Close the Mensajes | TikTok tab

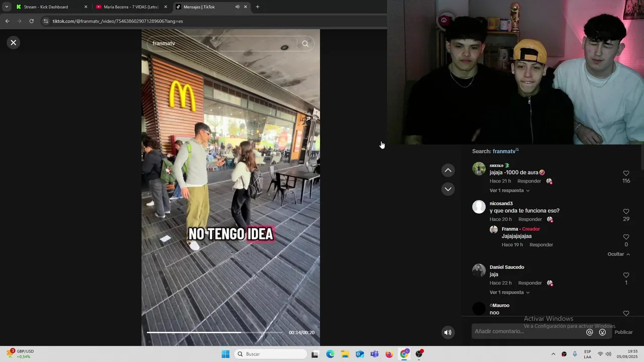coord(246,7)
